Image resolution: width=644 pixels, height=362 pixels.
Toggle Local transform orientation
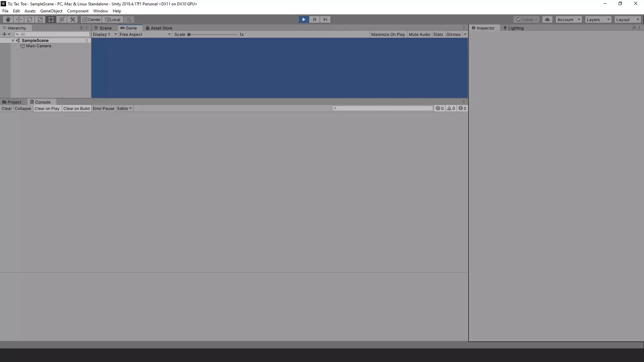[x=112, y=19]
